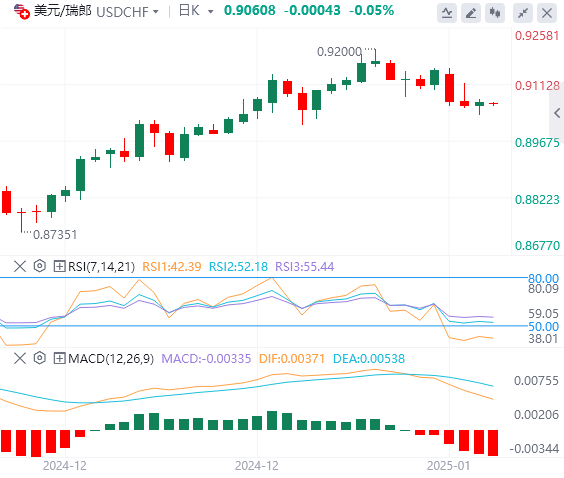Click the 2025-01 date axis marker

pos(448,466)
